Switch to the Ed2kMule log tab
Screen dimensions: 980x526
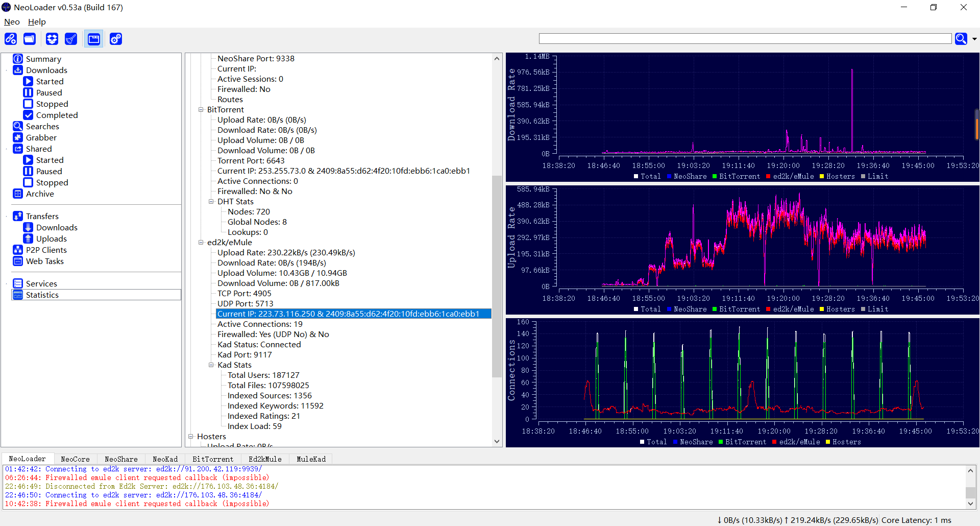pyautogui.click(x=265, y=459)
